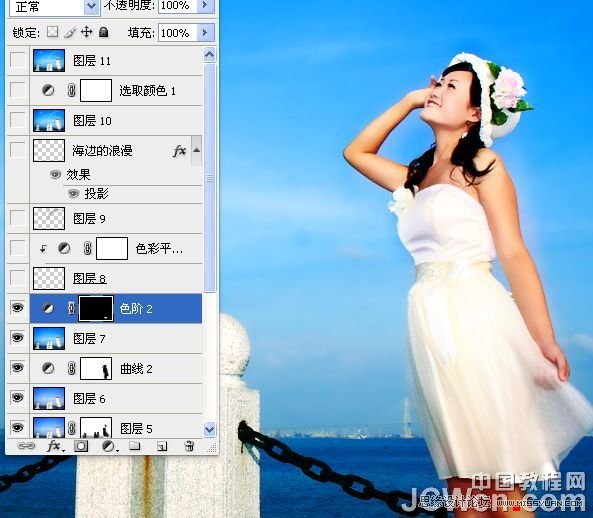
Task: Toggle the 投影 drop shadow eye
Action: [73, 194]
